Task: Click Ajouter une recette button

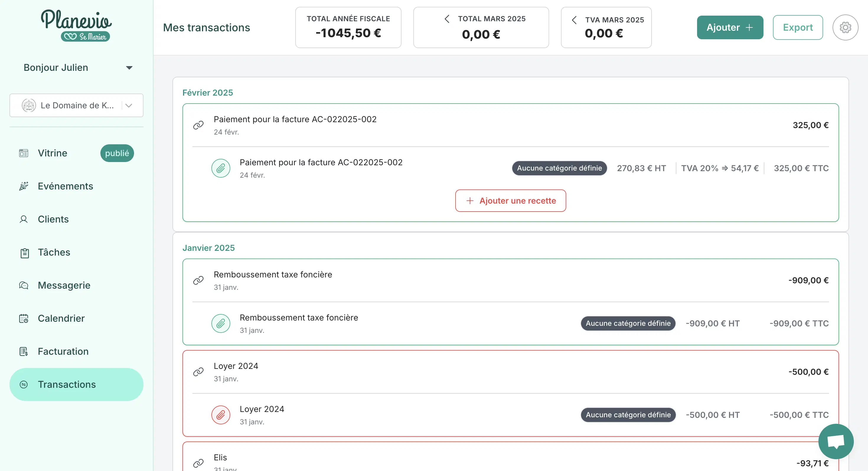Action: pos(510,201)
